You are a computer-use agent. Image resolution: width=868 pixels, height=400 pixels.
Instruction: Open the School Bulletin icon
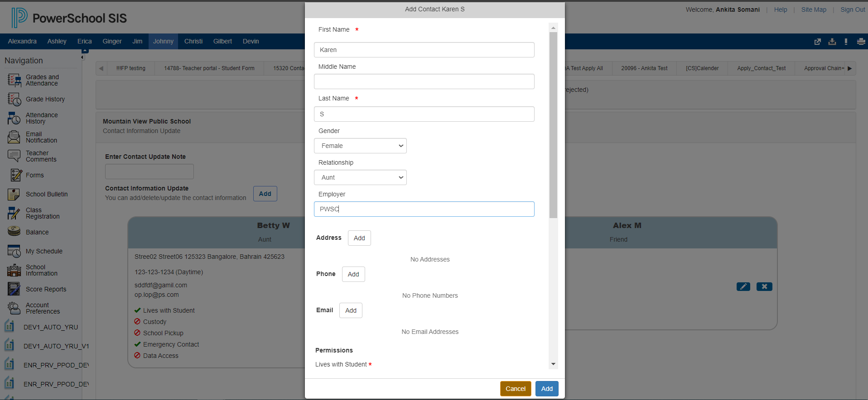[x=14, y=194]
